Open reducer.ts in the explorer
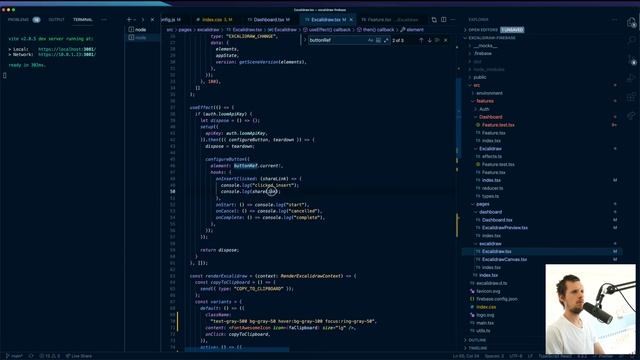Screen dimensions: 640x360 pyautogui.click(x=492, y=188)
